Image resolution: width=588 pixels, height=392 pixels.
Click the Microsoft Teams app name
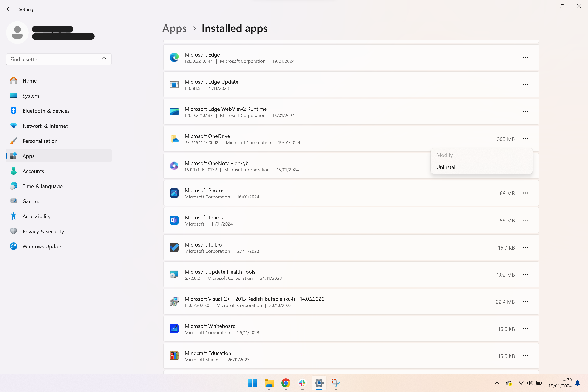click(204, 217)
